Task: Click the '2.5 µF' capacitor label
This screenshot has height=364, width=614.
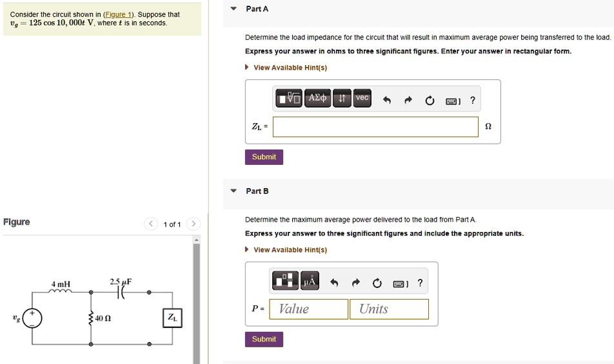Action: tap(121, 282)
